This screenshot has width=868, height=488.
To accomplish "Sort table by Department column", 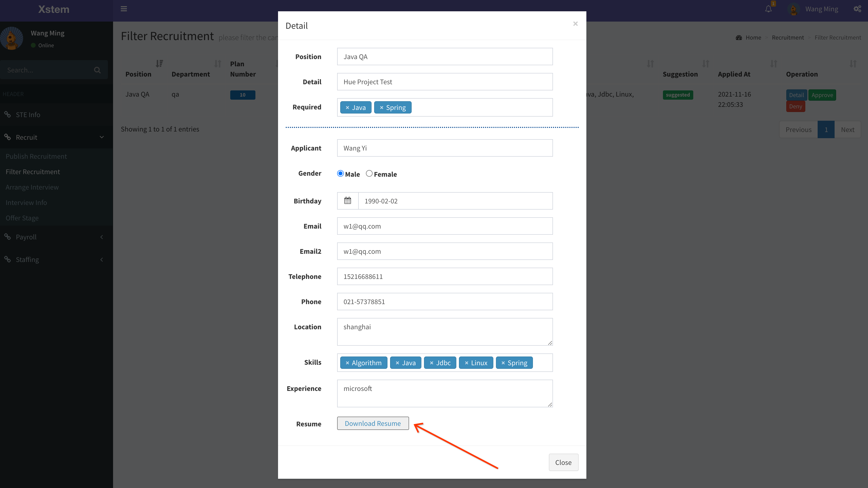I will [x=218, y=63].
